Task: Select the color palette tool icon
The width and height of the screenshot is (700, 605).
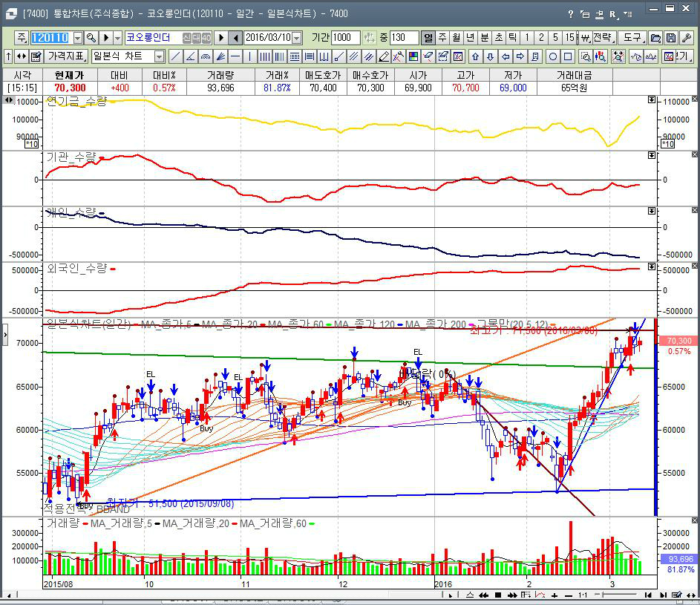Action: (413, 56)
